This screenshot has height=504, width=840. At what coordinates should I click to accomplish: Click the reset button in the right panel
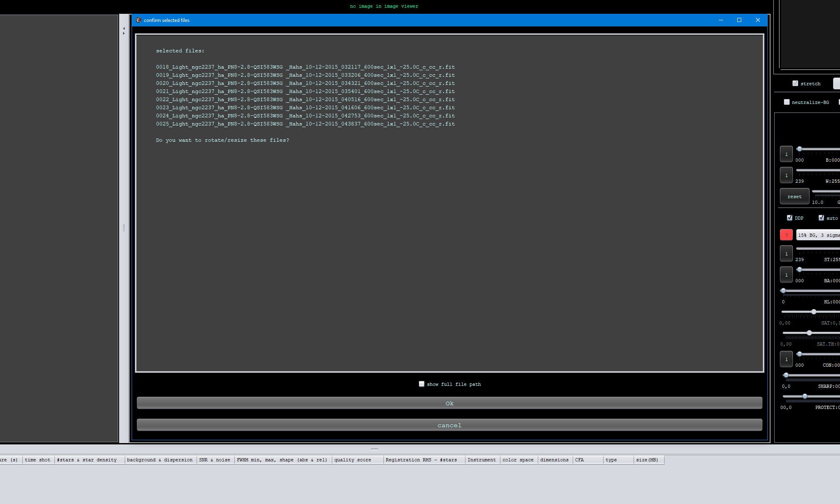pyautogui.click(x=794, y=197)
